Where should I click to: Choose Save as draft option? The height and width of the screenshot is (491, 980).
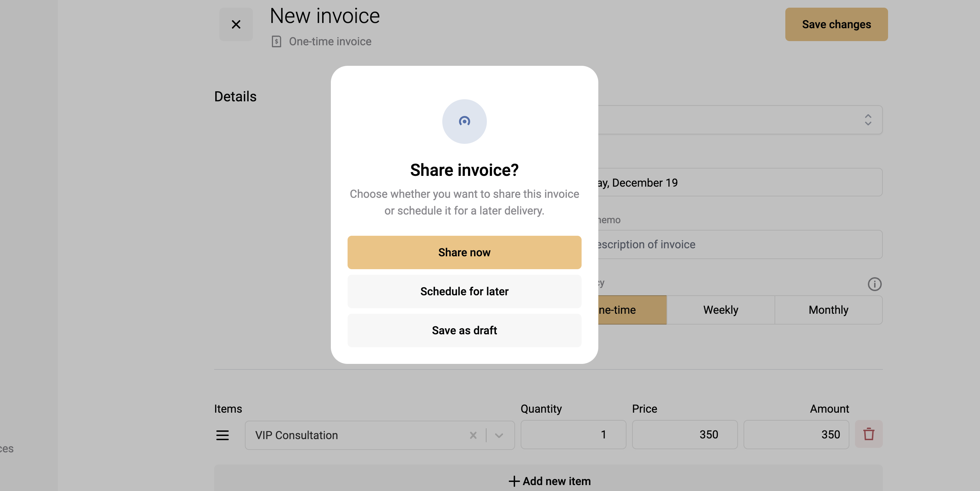[x=464, y=330]
